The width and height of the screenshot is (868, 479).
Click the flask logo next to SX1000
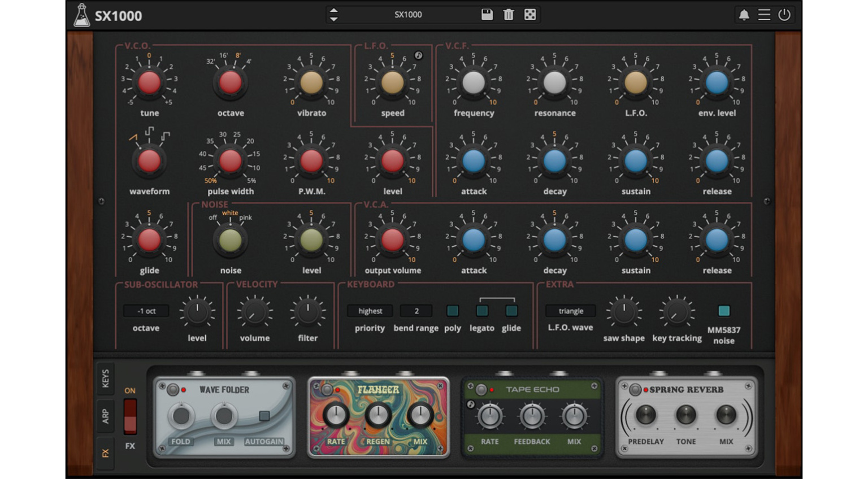[x=81, y=15]
